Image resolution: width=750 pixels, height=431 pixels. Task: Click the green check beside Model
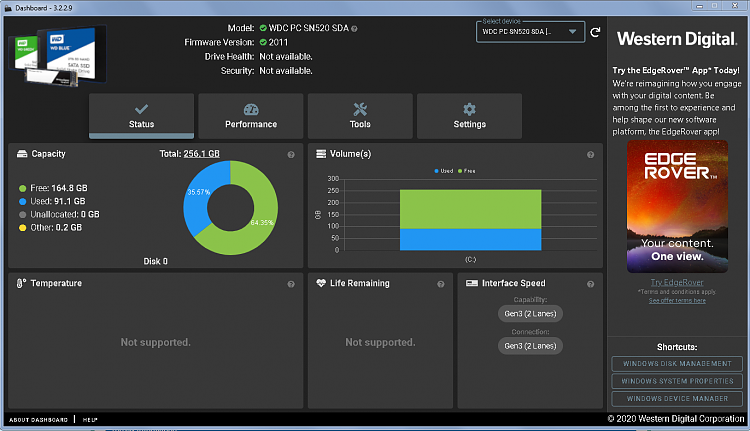pos(263,28)
